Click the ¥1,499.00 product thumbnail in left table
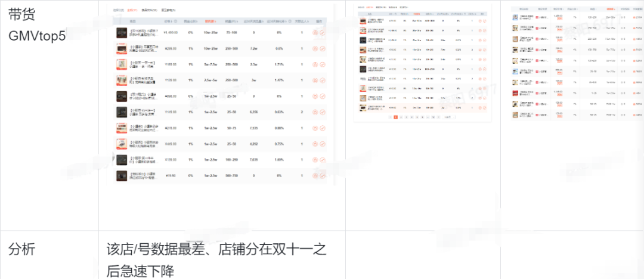 122,33
